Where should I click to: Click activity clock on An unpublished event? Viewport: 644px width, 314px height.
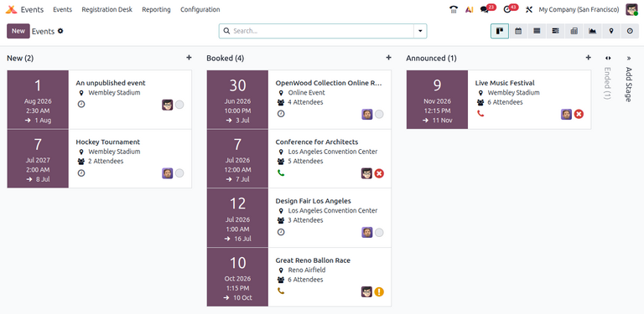click(81, 104)
